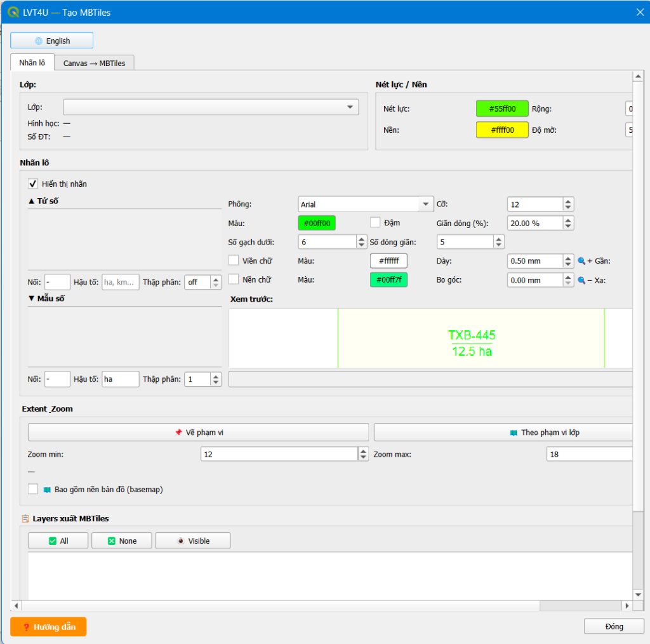Click the Cỡ font size spinner
The width and height of the screenshot is (650, 644).
pyautogui.click(x=540, y=204)
